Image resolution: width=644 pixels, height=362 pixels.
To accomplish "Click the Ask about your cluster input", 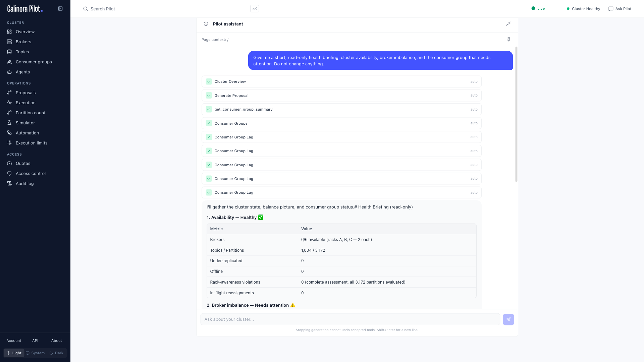I will (x=350, y=319).
